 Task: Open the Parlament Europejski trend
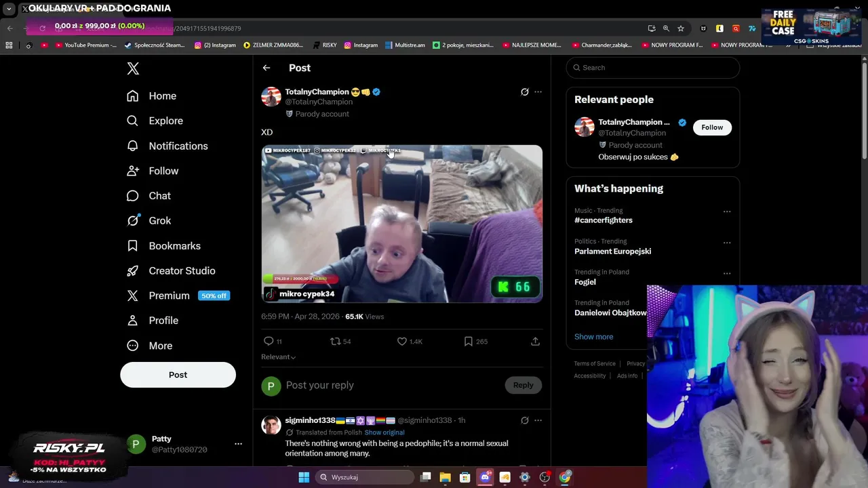612,251
